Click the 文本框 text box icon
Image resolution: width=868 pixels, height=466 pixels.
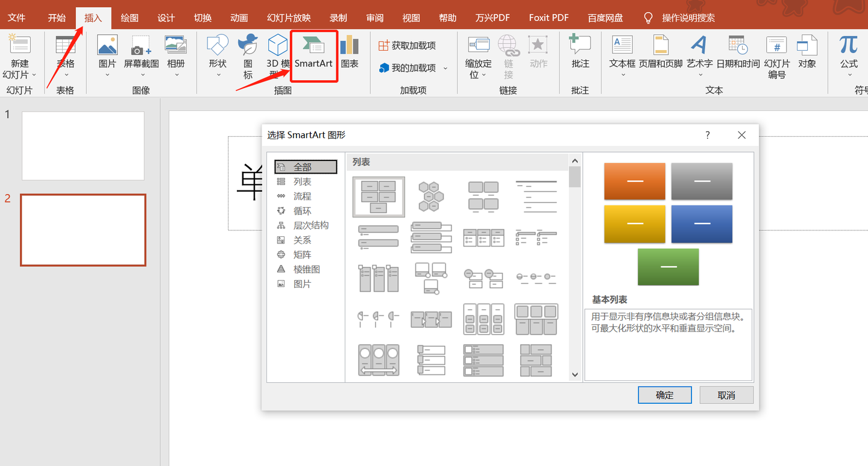point(623,45)
